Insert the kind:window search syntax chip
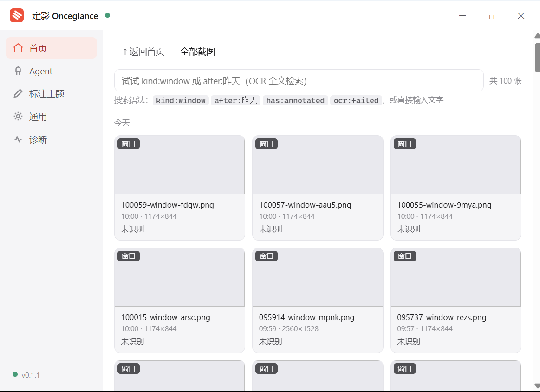This screenshot has height=392, width=540. pyautogui.click(x=181, y=100)
